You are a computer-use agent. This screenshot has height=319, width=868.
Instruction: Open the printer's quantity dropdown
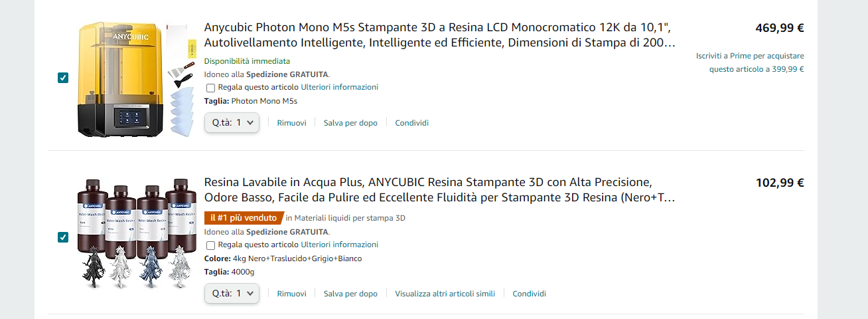pos(232,123)
